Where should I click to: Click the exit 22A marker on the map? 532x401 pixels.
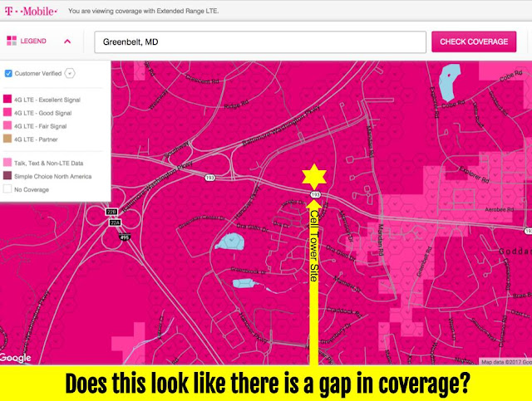pyautogui.click(x=116, y=223)
